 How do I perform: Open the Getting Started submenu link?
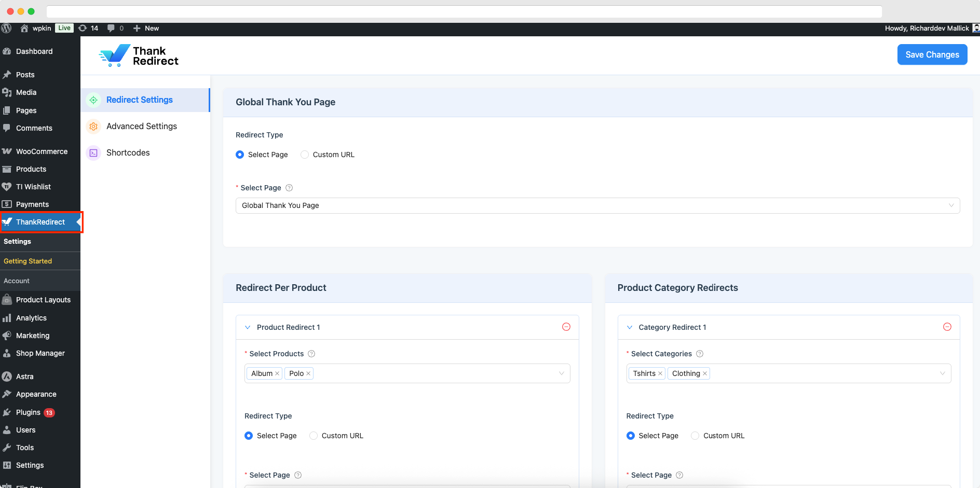point(28,261)
